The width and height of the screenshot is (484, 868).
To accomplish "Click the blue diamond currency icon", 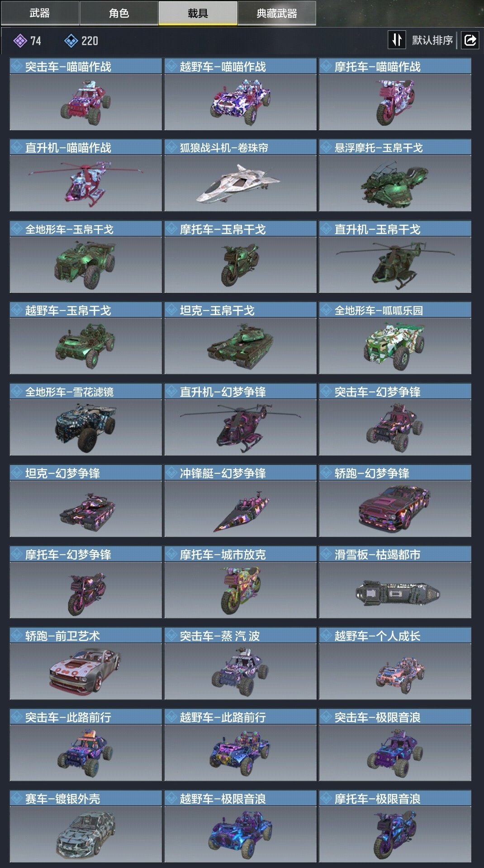I will pos(71,41).
